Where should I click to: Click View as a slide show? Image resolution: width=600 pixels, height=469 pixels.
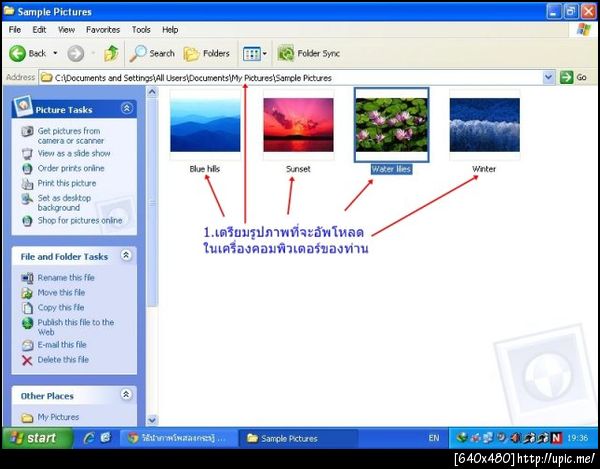coord(74,153)
